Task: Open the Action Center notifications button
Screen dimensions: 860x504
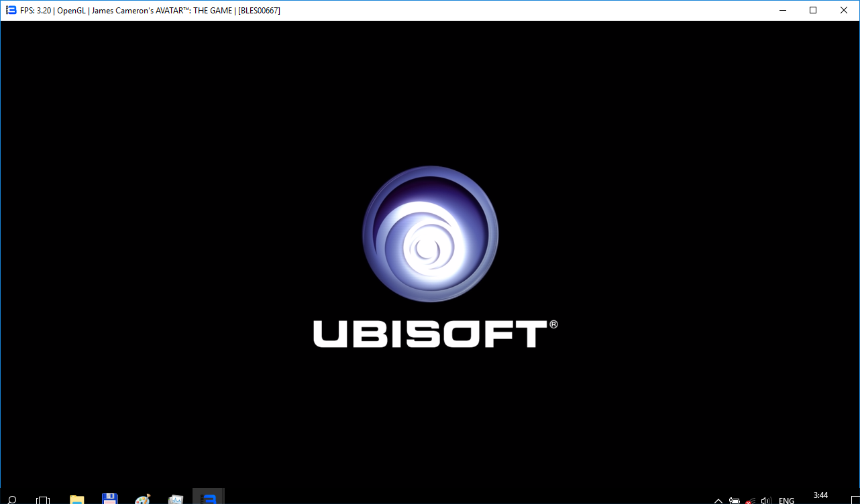Action: (x=853, y=500)
